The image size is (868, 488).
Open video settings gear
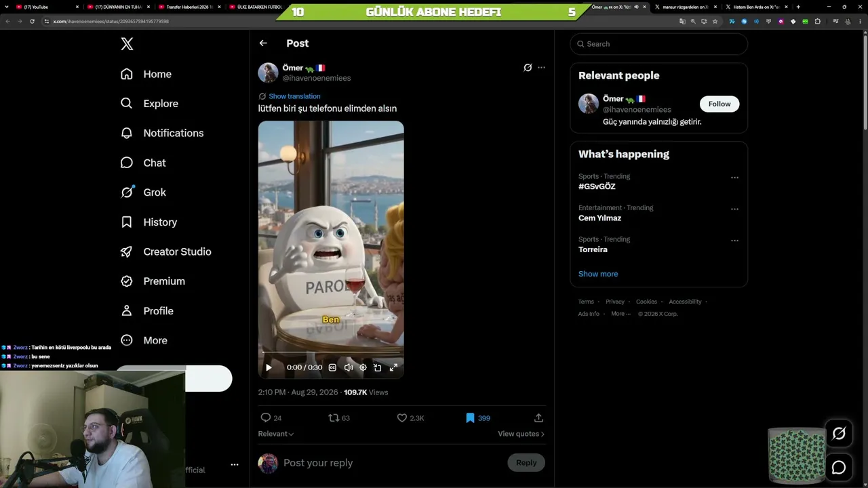[363, 367]
